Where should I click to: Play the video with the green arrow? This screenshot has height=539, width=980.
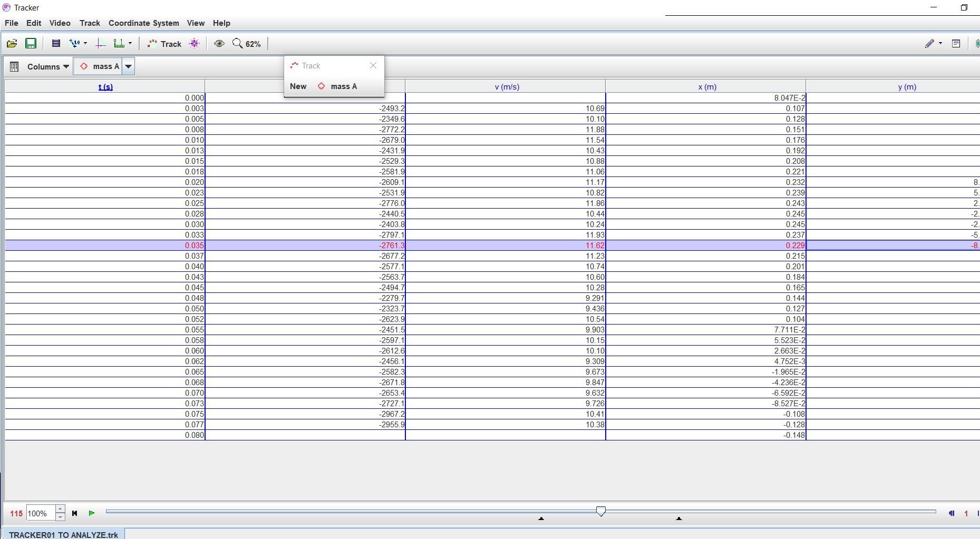coord(92,513)
